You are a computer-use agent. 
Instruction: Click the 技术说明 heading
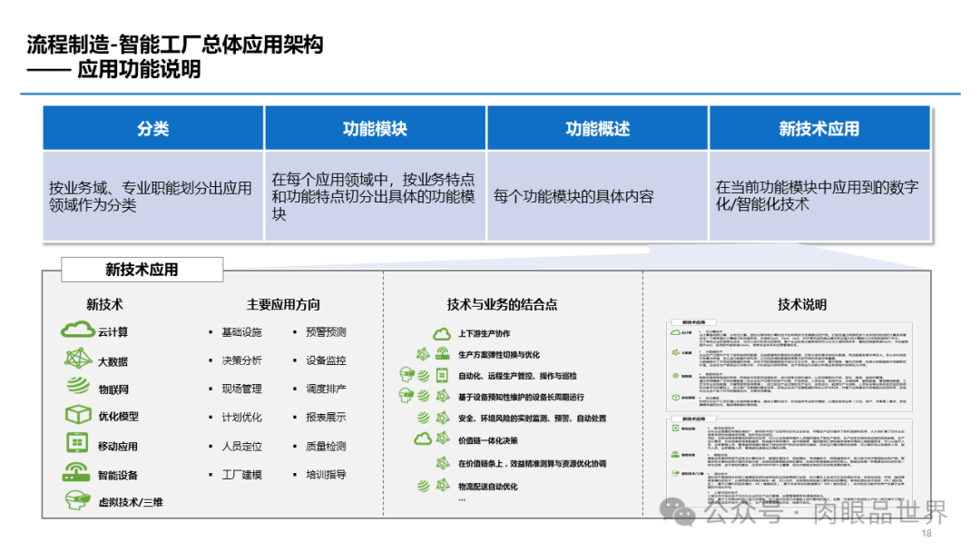[802, 304]
